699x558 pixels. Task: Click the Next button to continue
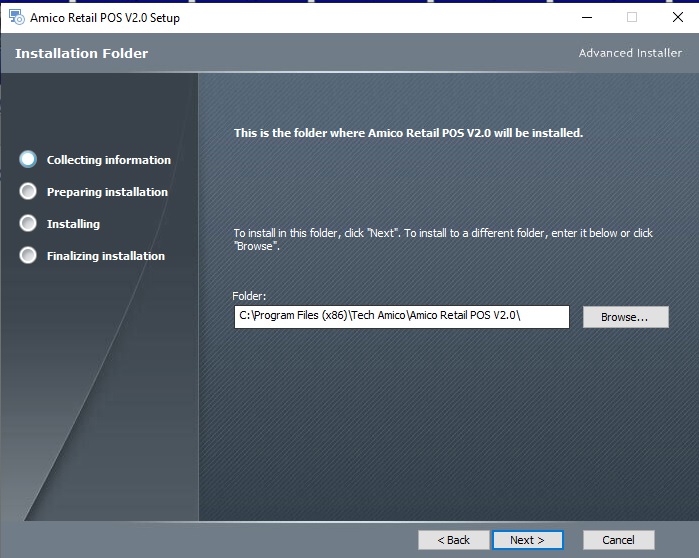click(527, 540)
